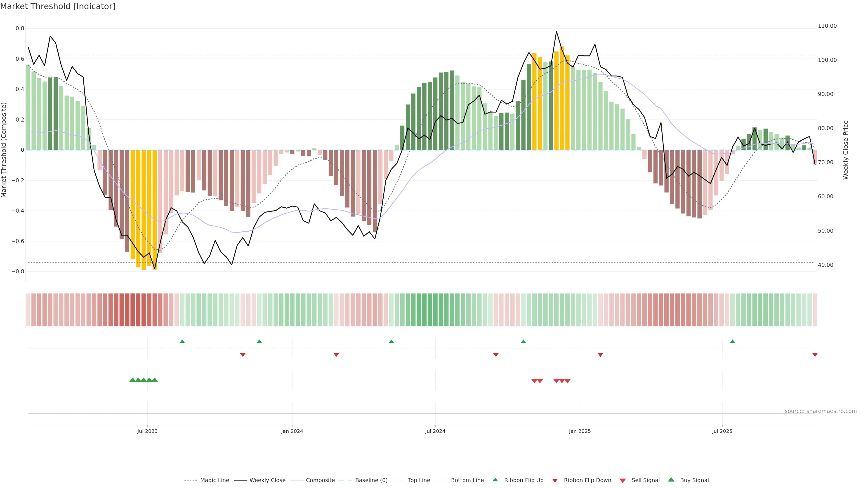
Task: Click the first green buy signal triangle
Action: 132,380
